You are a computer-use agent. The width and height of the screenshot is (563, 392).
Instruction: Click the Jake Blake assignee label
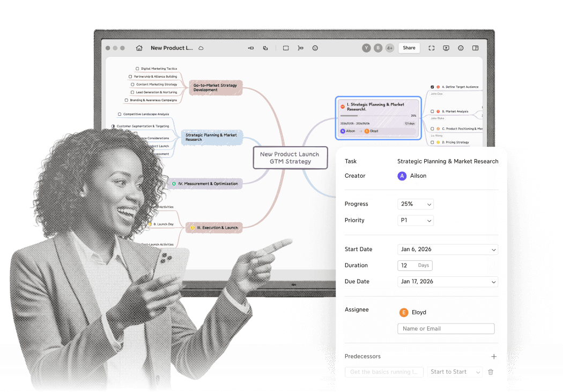[x=438, y=118]
